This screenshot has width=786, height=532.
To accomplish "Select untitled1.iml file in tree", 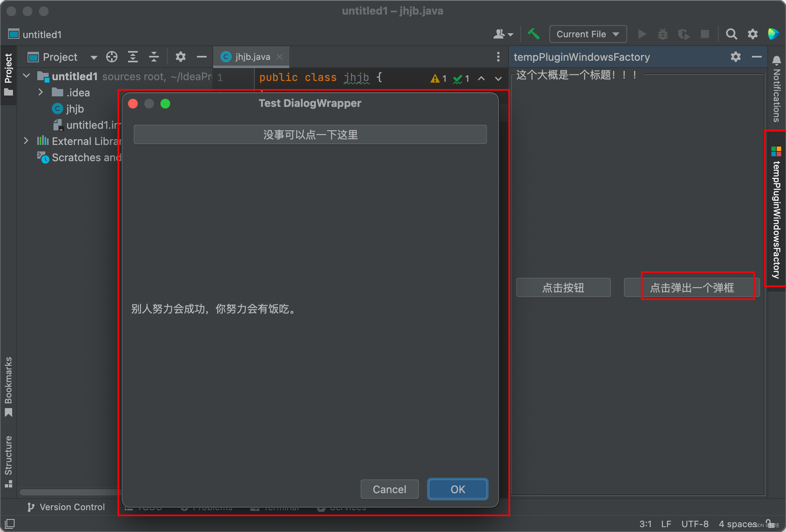I will [87, 125].
